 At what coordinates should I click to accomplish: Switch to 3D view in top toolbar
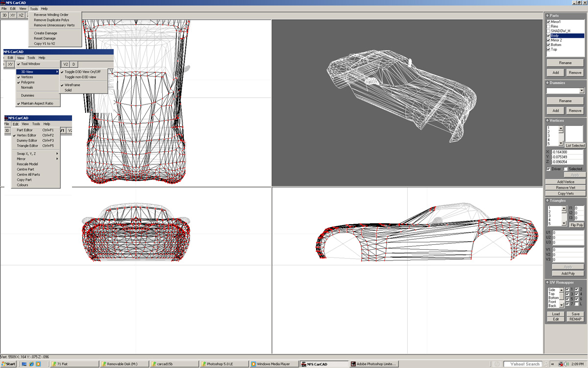4,15
